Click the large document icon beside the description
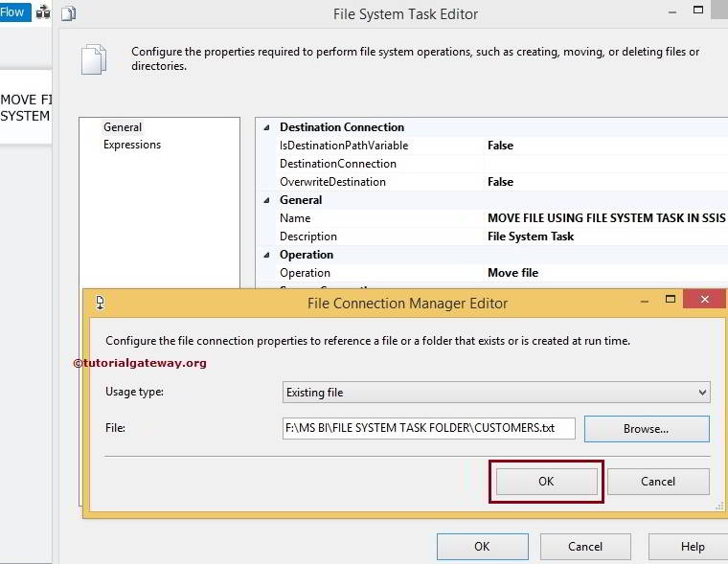 click(94, 59)
